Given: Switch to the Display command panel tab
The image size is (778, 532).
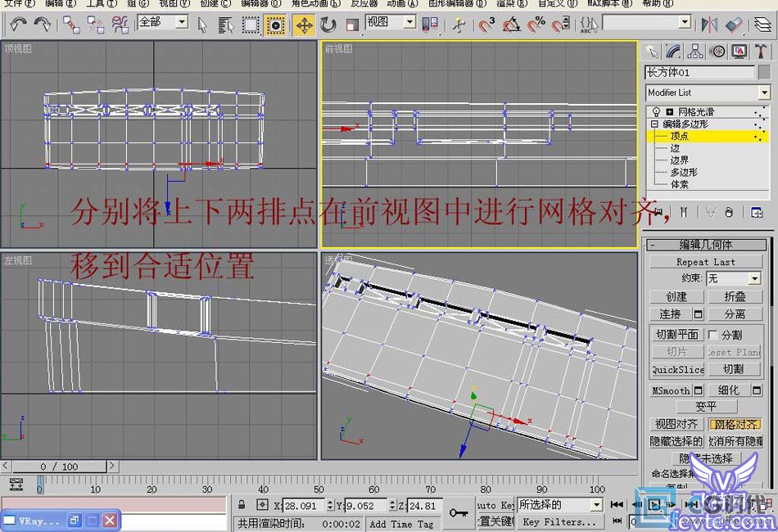Looking at the screenshot, I should point(740,52).
